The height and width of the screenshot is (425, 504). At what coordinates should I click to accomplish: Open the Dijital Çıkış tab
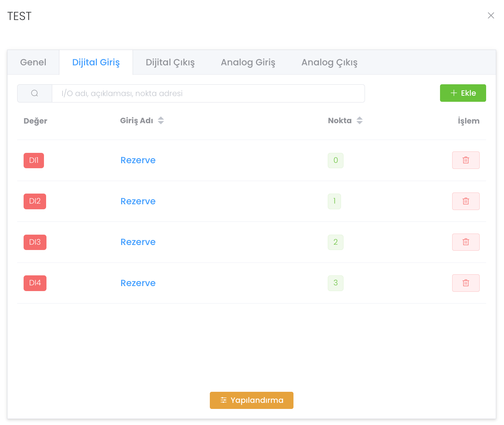pos(170,62)
